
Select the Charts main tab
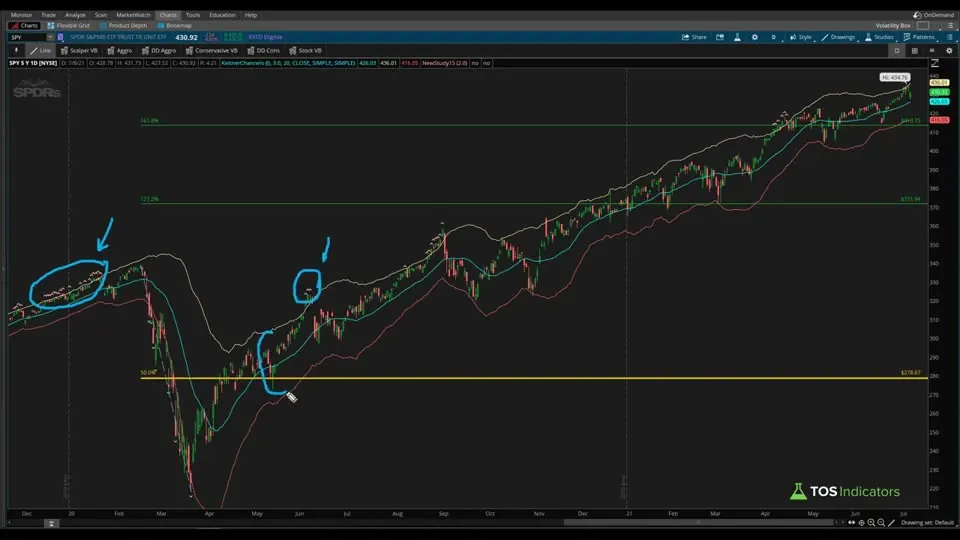tap(168, 15)
